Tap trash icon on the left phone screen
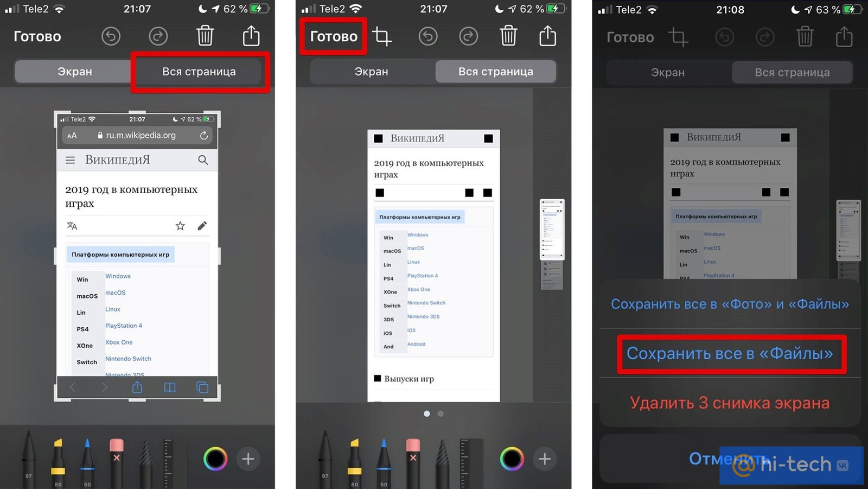Viewport: 868px width, 489px height. coord(205,36)
